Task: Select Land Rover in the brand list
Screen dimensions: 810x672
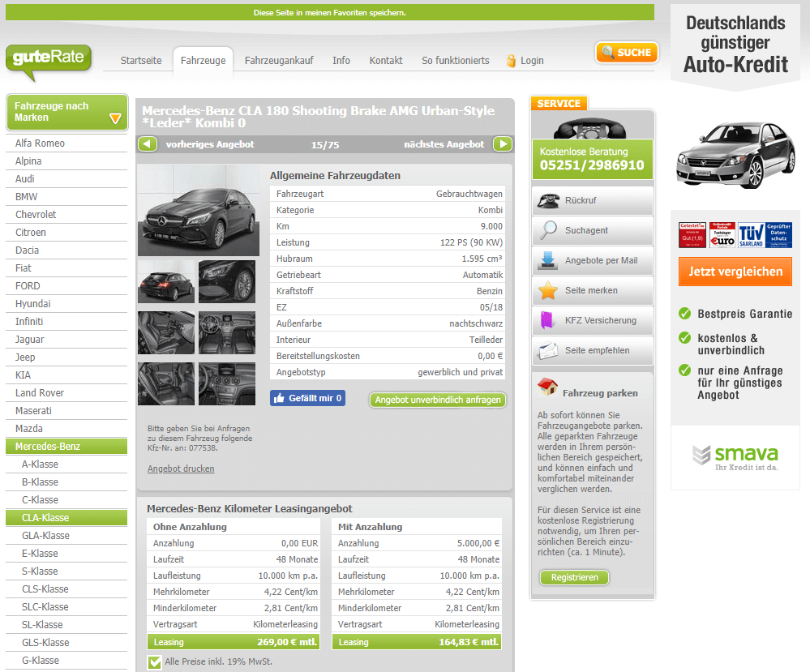Action: (x=66, y=393)
